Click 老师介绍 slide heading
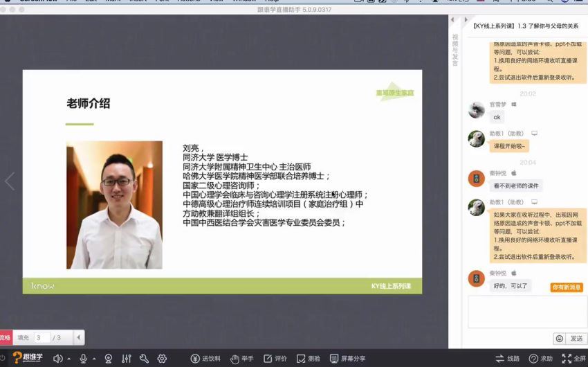The width and height of the screenshot is (588, 367). [x=88, y=103]
